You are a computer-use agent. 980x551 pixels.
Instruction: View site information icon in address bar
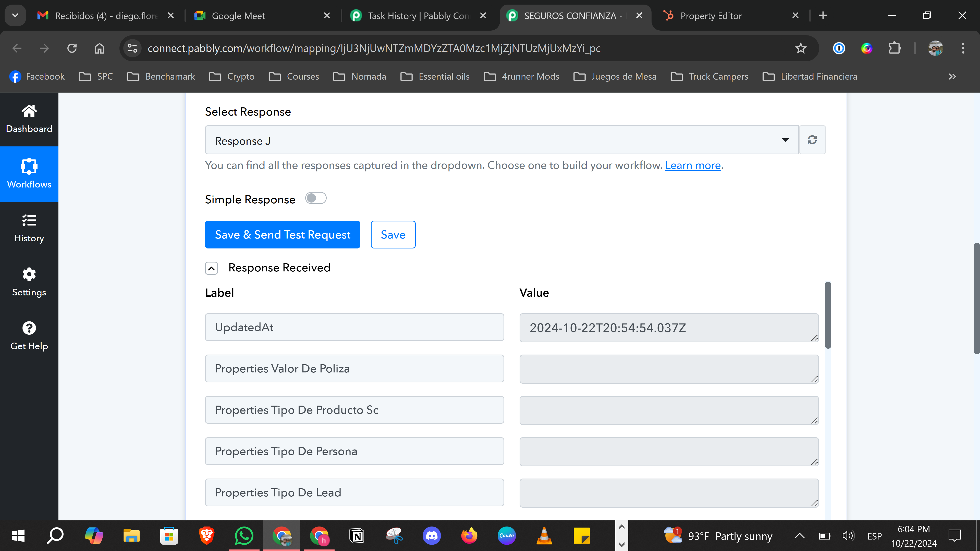[x=132, y=48]
